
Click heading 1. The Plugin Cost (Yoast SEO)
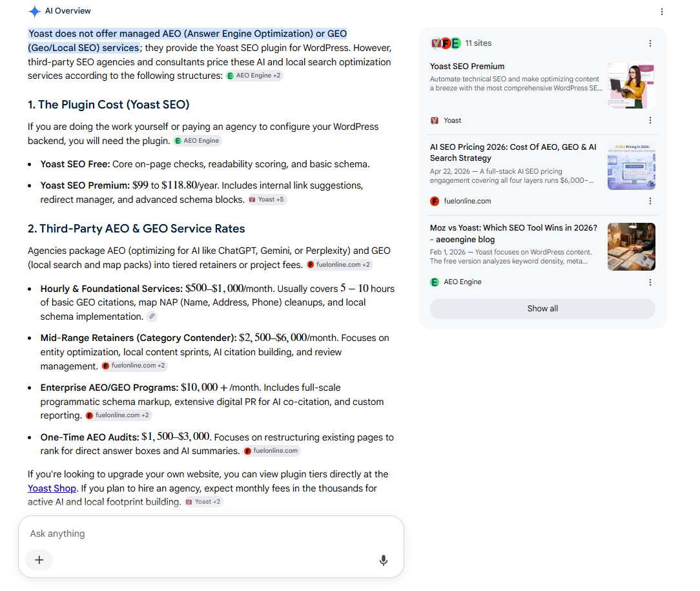(108, 105)
